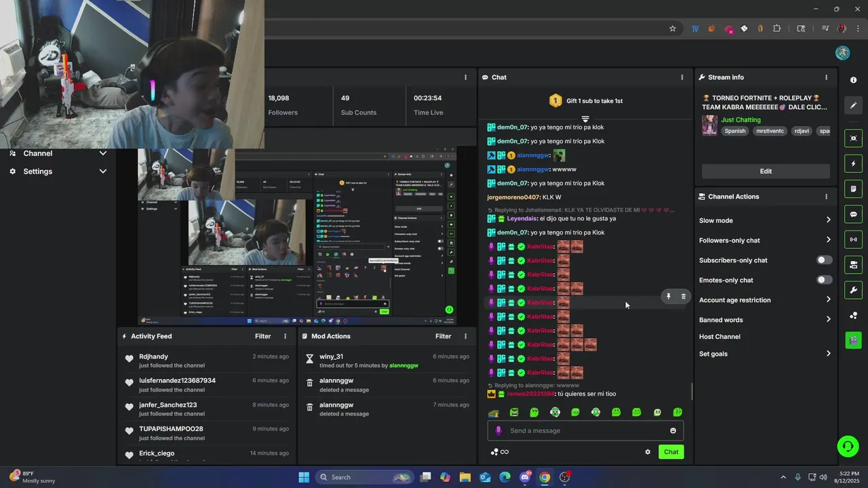Expand Slow mode options
This screenshot has width=868, height=488.
click(828, 220)
